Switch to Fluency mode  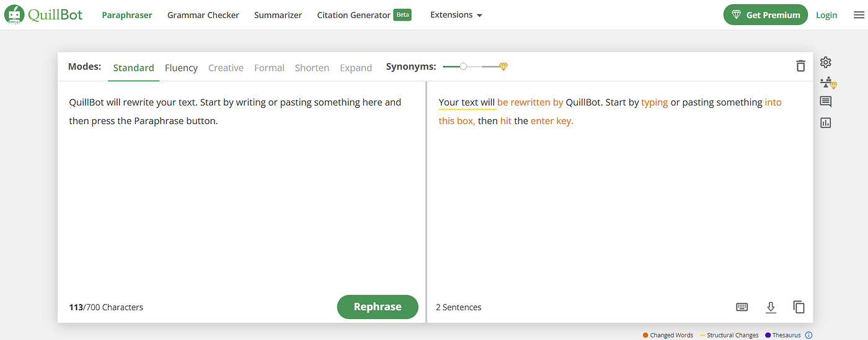[x=181, y=68]
